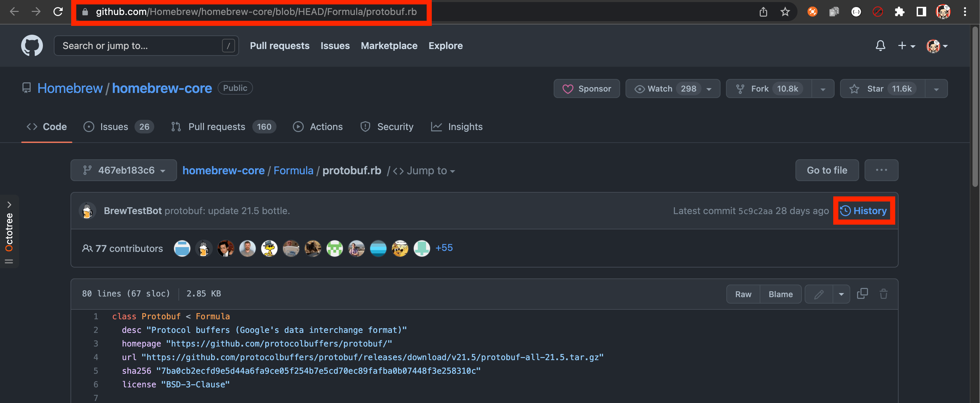980x403 pixels.
Task: Click the browser forward arrow
Action: [x=36, y=12]
